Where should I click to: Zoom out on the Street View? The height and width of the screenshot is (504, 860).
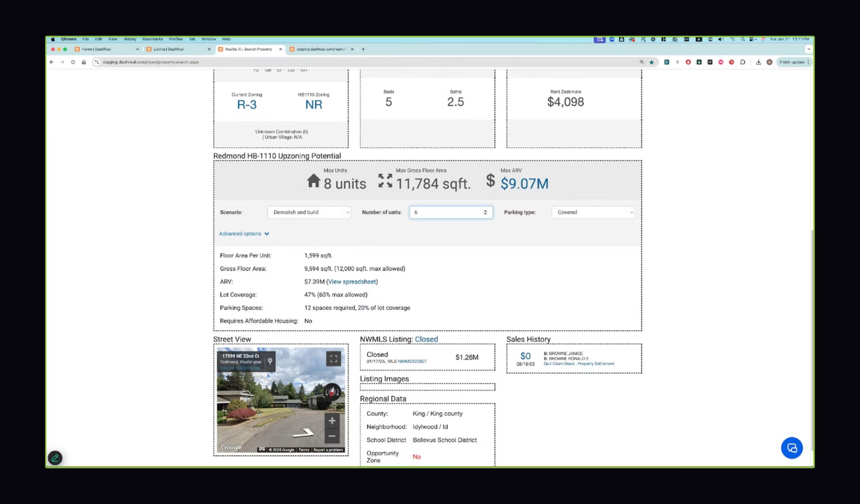332,436
